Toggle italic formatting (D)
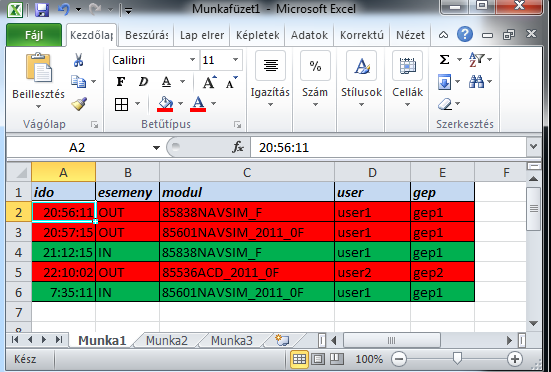 coord(143,82)
